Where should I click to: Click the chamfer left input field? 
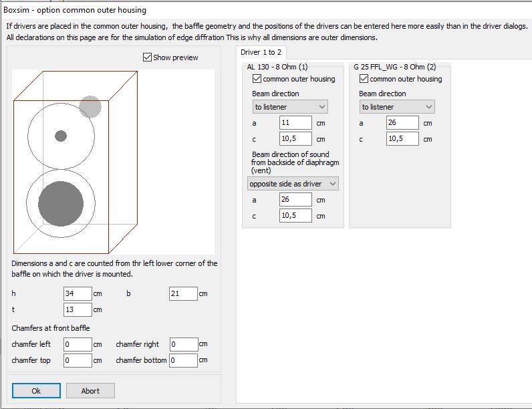coord(78,344)
